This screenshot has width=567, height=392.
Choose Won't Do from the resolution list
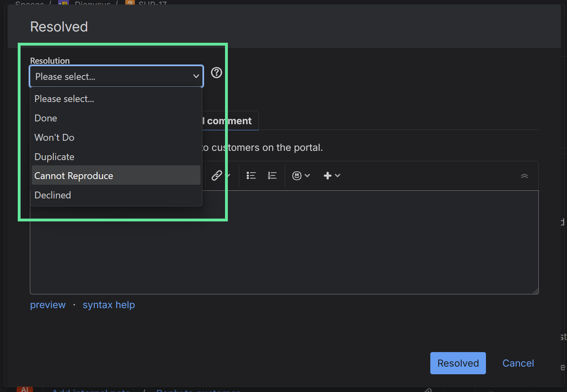(54, 138)
